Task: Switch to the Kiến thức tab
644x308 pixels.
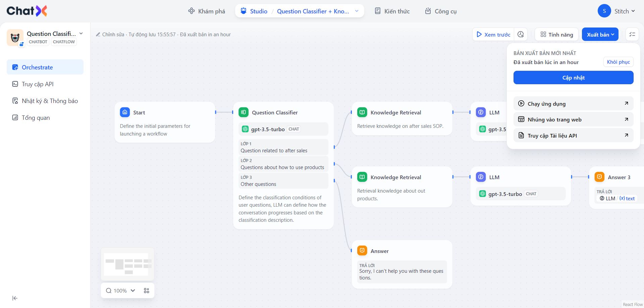Action: pyautogui.click(x=392, y=11)
